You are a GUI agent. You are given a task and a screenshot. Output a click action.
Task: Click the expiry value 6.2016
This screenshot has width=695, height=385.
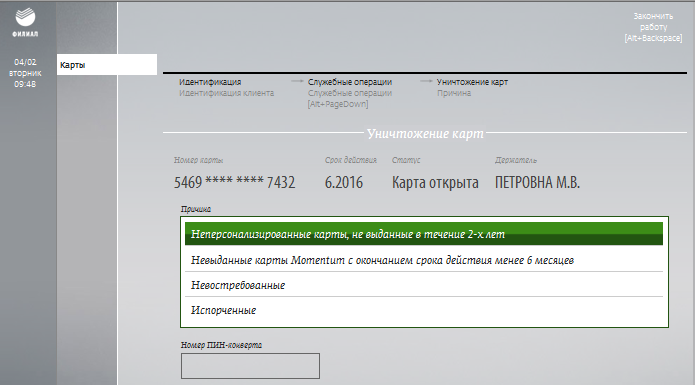[x=344, y=182]
